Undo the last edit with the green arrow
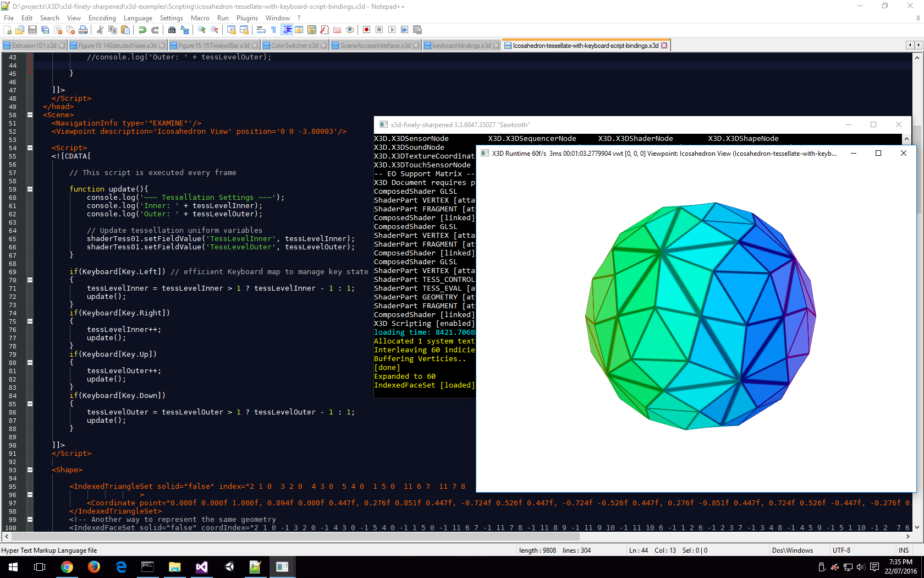 pos(142,30)
